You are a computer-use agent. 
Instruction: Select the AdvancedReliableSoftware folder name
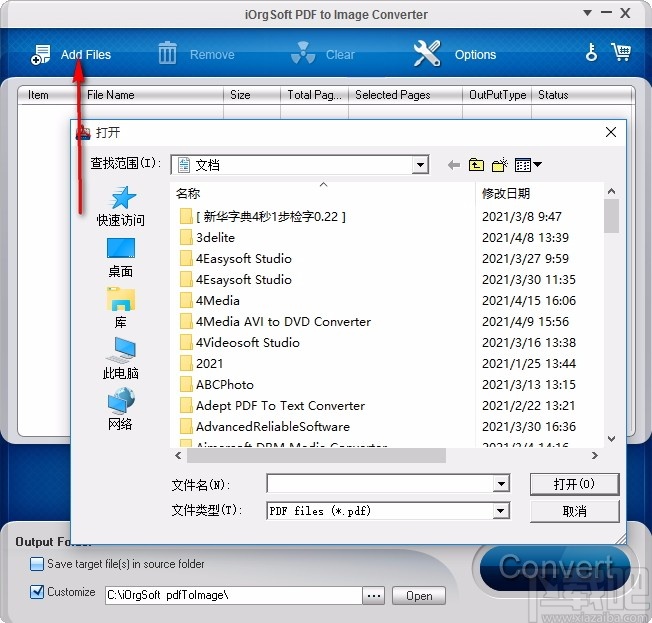[x=273, y=426]
